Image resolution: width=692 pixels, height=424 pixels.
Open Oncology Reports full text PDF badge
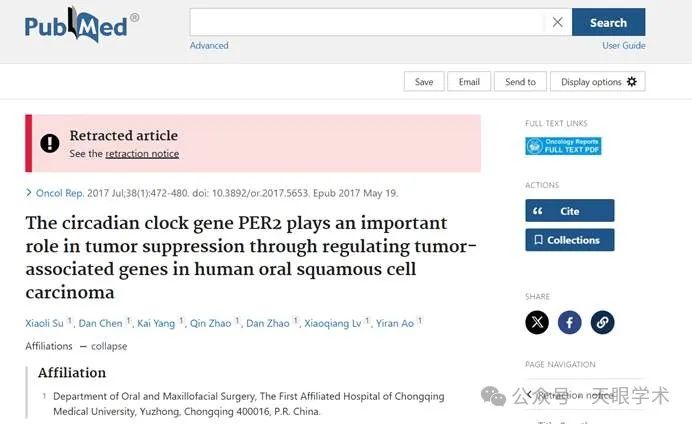coord(563,146)
